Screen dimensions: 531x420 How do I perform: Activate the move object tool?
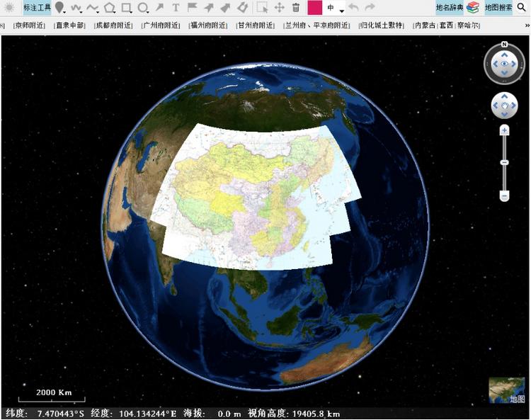tap(280, 8)
